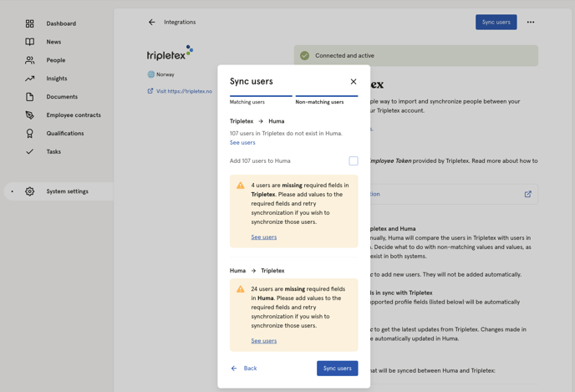
Task: Click the 'Tripletex → Huma' heading
Action: point(257,121)
